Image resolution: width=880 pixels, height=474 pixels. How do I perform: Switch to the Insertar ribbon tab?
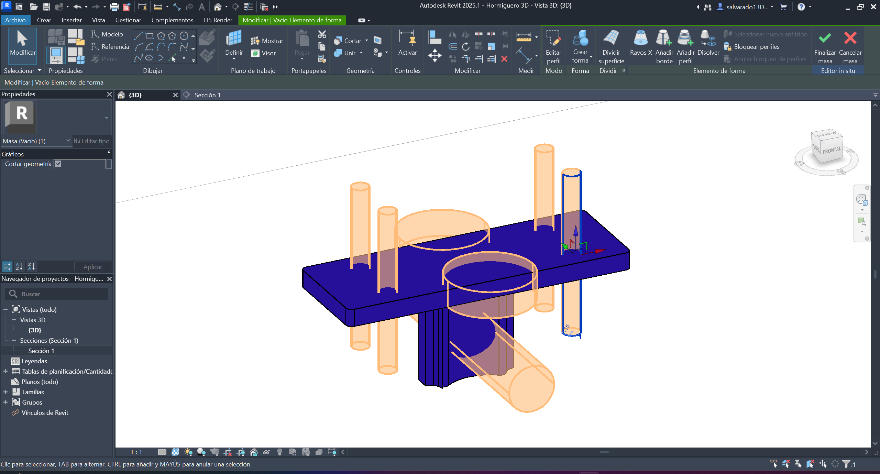coord(72,19)
